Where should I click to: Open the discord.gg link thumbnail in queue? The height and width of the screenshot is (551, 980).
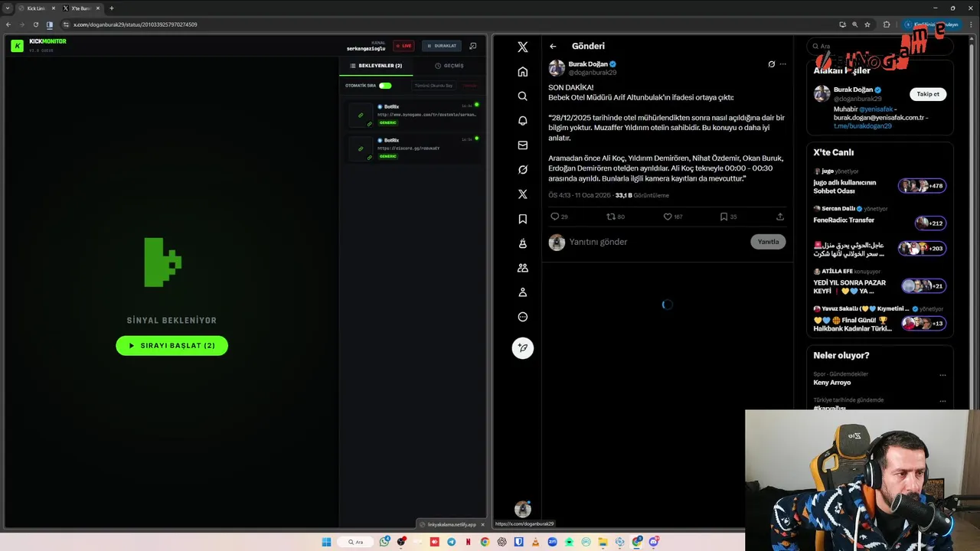pyautogui.click(x=361, y=149)
